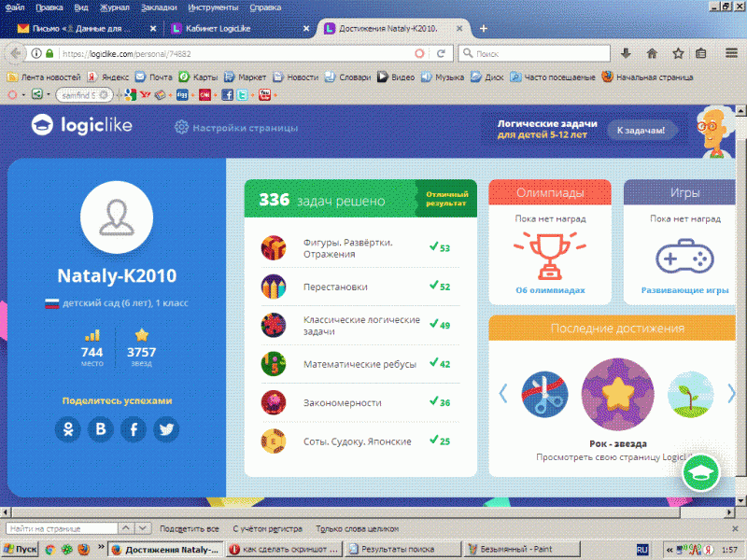This screenshot has height=560, width=747.
Task: Show previous achievement with left chevron
Action: pos(502,394)
